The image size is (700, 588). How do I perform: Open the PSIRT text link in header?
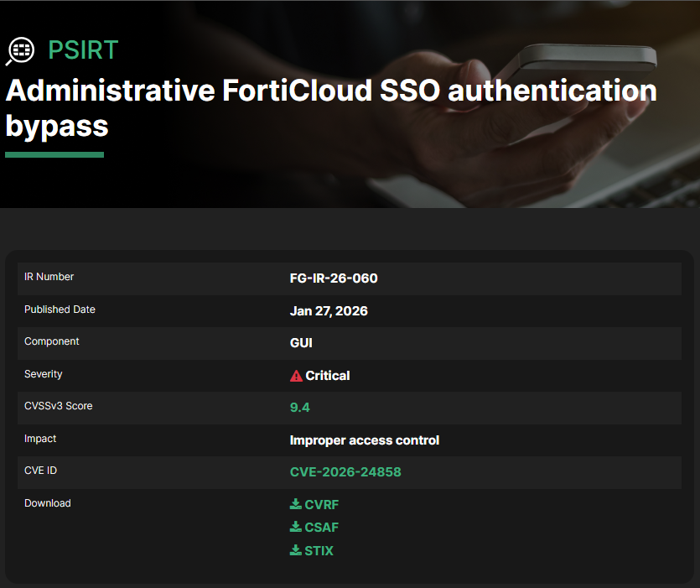click(83, 49)
